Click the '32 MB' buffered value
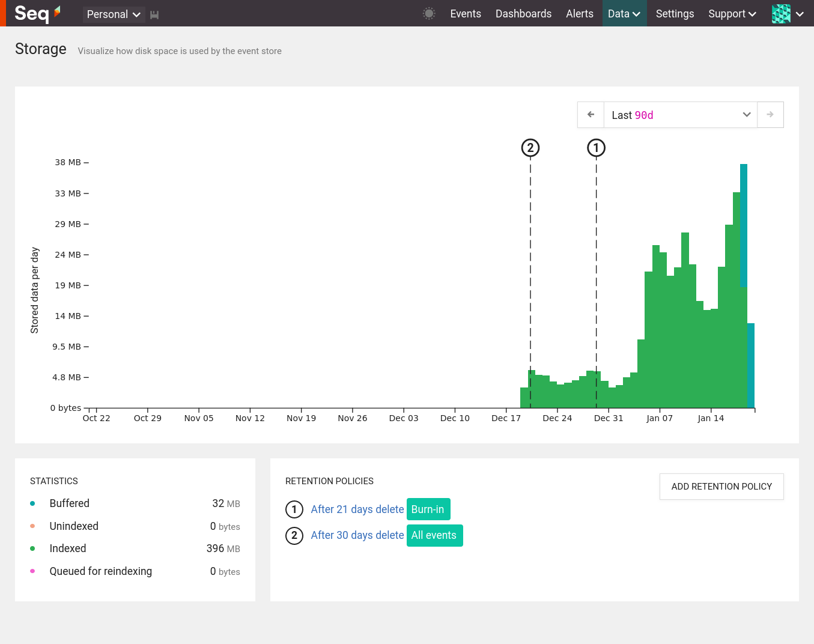The width and height of the screenshot is (814, 644). coord(226,503)
